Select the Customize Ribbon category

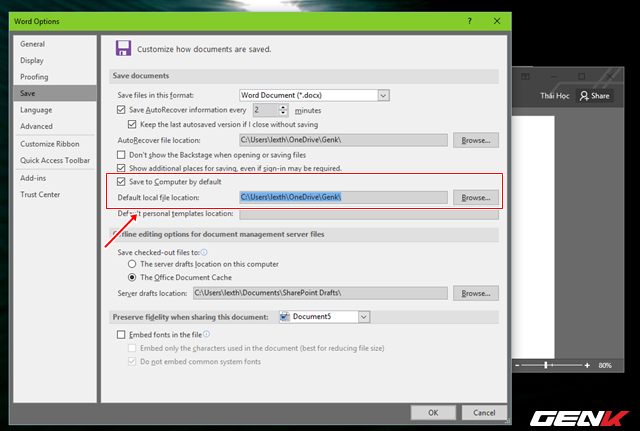tap(50, 144)
